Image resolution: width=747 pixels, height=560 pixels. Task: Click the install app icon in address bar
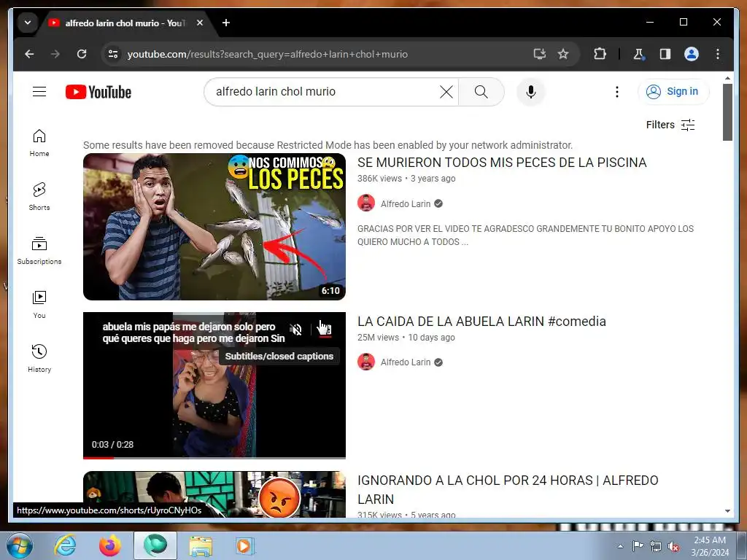pyautogui.click(x=539, y=54)
